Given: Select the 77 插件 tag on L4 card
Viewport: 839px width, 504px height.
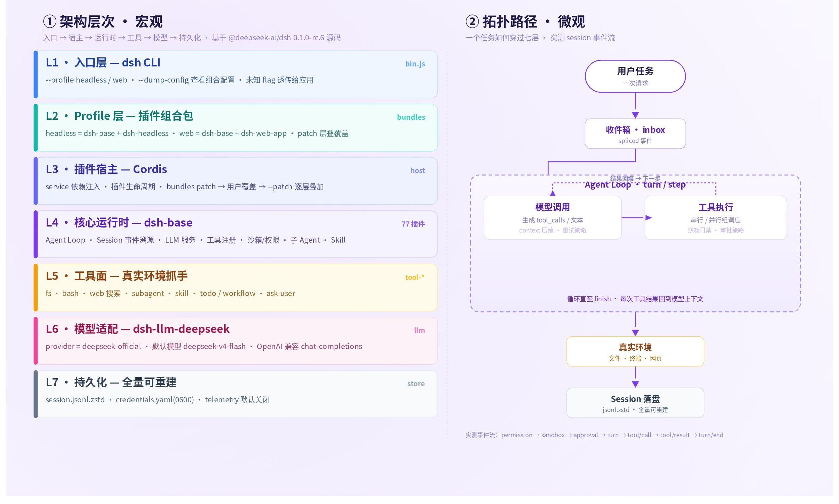Looking at the screenshot, I should tap(413, 224).
